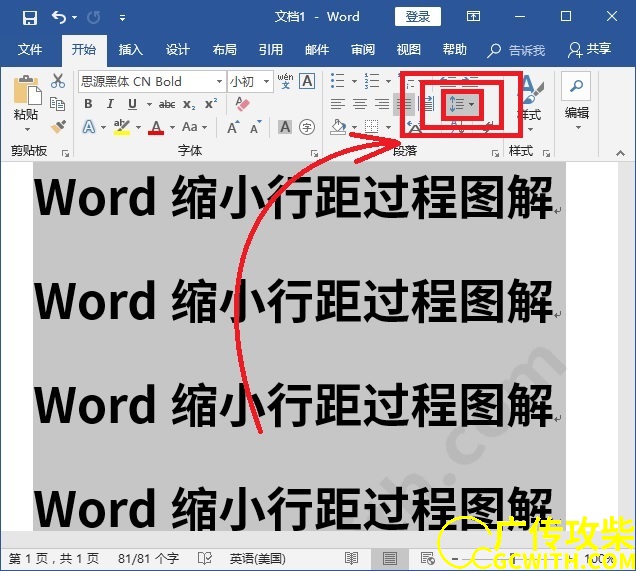
Task: Copy the selection with the copy icon
Action: [58, 104]
